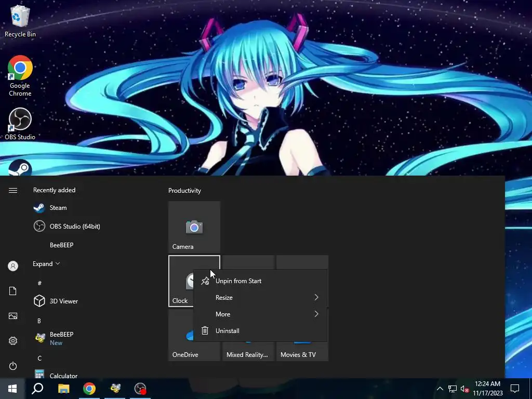The image size is (532, 399).
Task: Open File Explorer from taskbar
Action: [x=63, y=389]
